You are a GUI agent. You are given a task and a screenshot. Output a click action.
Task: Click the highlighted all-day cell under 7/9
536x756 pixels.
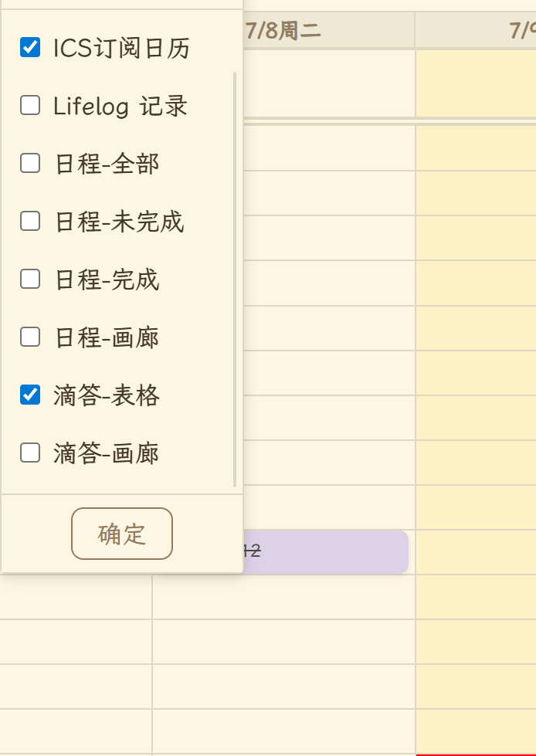click(x=476, y=83)
